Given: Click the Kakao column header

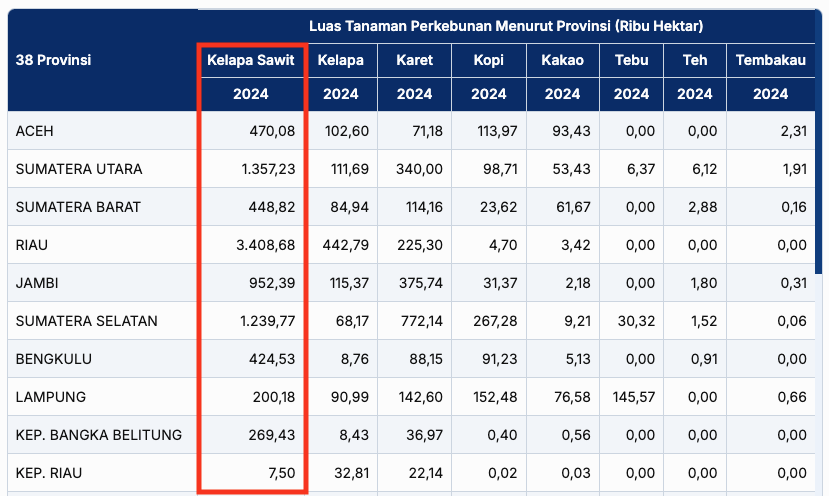Looking at the screenshot, I should (561, 60).
